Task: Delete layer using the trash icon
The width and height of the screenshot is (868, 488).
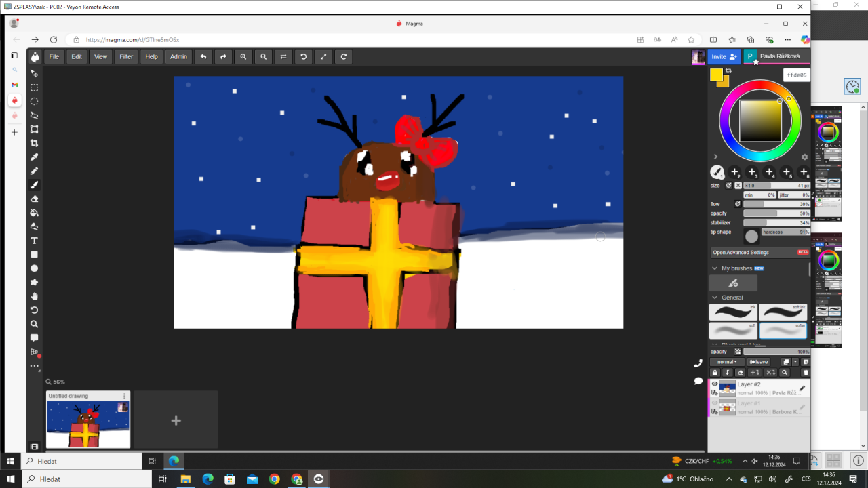Action: (806, 373)
